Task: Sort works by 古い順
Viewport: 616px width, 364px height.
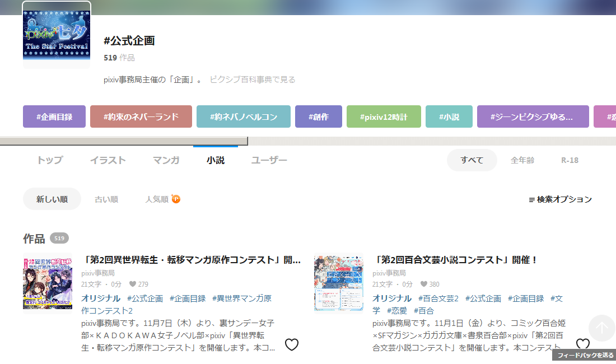Action: pos(106,199)
